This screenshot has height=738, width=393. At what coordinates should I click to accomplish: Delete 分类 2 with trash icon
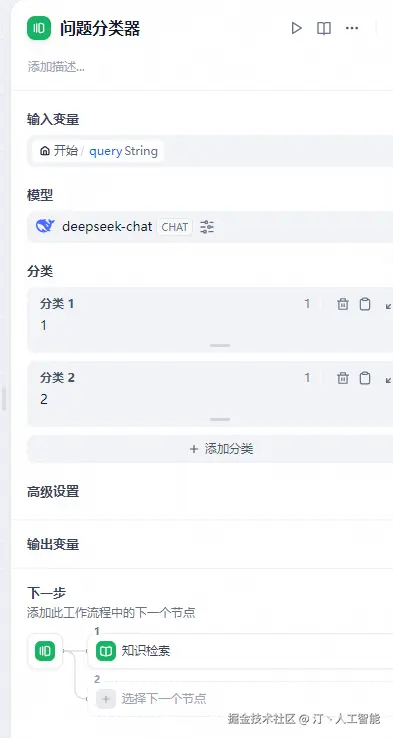point(343,378)
